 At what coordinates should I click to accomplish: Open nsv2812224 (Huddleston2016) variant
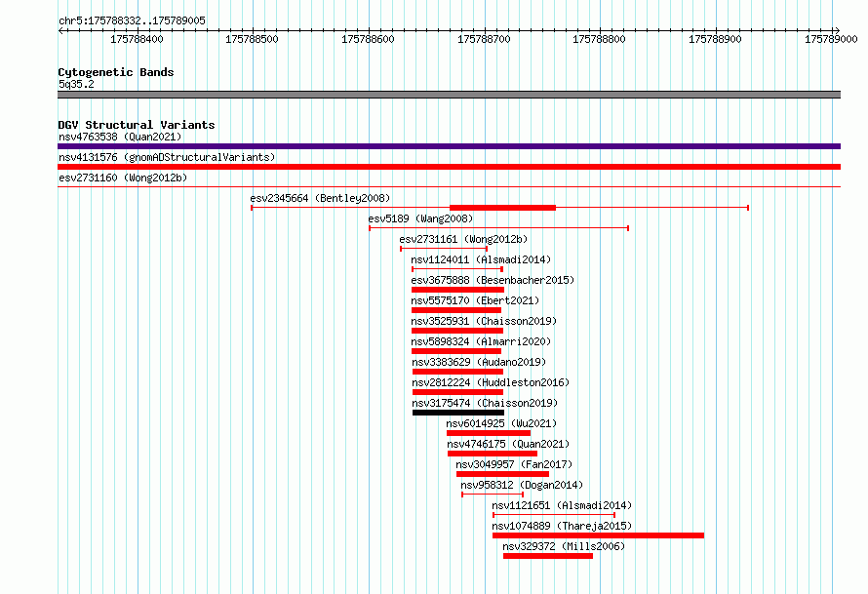point(491,382)
